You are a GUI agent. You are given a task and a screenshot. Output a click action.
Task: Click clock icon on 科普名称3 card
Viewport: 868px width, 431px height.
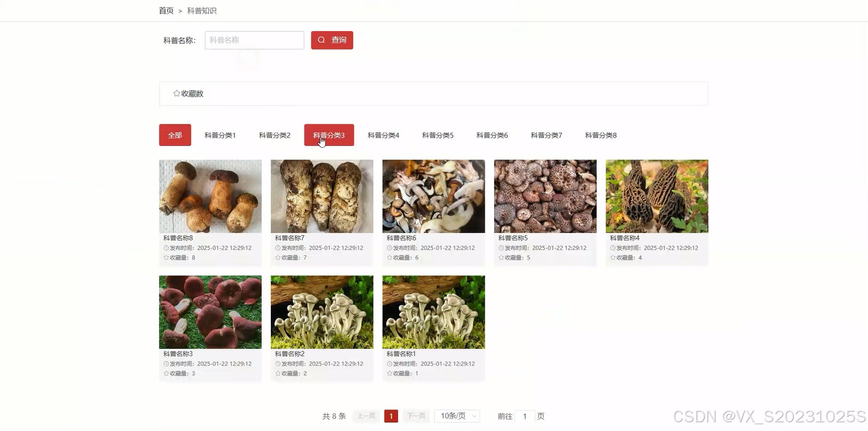pyautogui.click(x=166, y=364)
